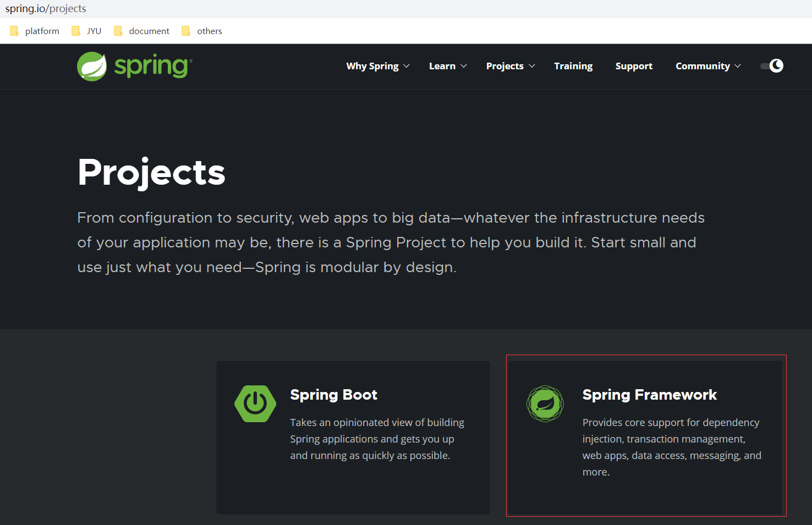Image resolution: width=812 pixels, height=525 pixels.
Task: Click the green spring wordmark
Action: pos(153,67)
